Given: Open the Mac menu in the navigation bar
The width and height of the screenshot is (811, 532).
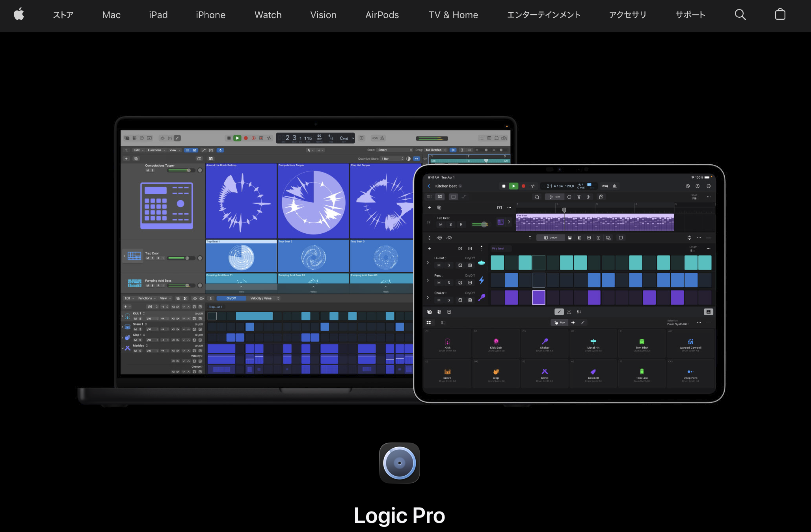Looking at the screenshot, I should point(112,15).
